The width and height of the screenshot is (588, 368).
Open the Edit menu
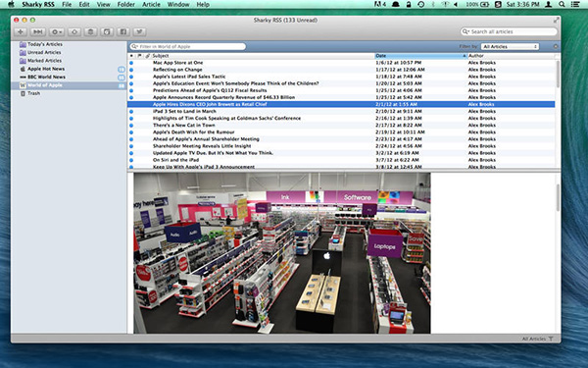click(x=84, y=5)
